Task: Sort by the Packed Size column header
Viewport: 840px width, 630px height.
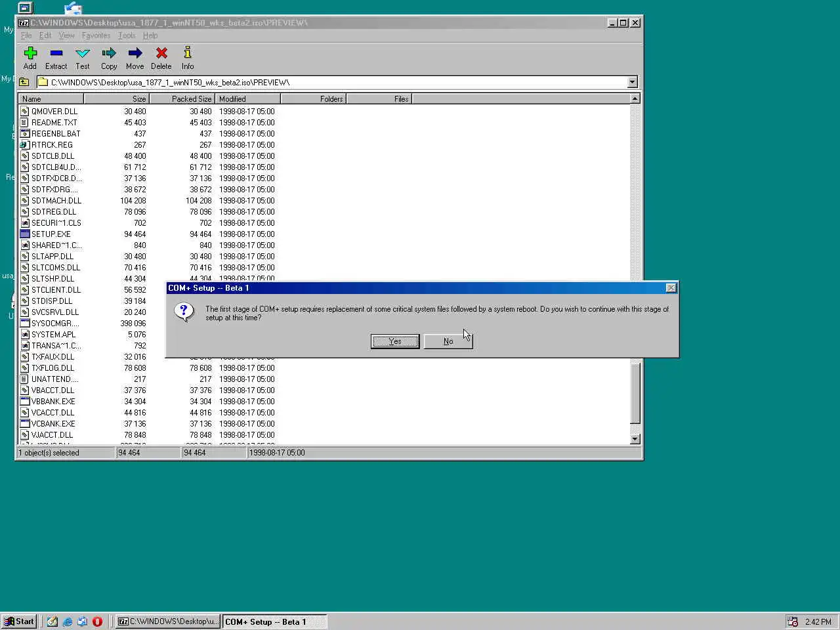Action: 182,99
